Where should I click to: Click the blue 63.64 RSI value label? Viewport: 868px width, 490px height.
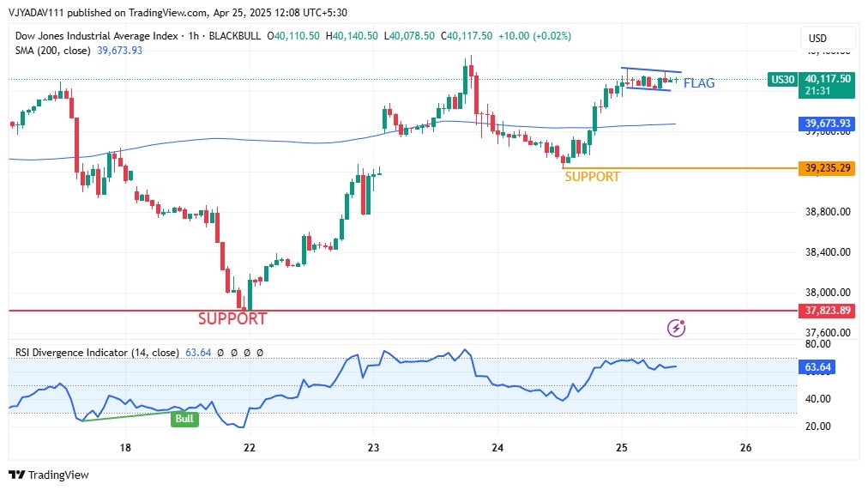click(x=816, y=367)
